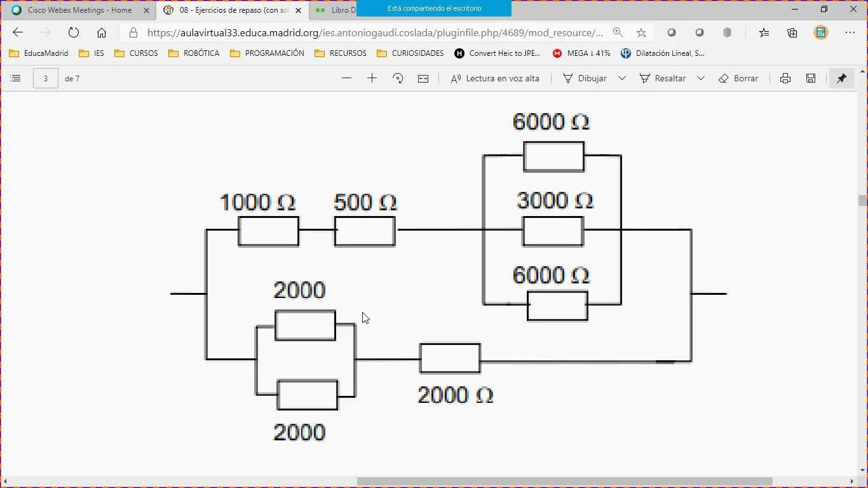The width and height of the screenshot is (868, 488).
Task: Open the RECURSOS bookmarks folder
Action: click(x=341, y=53)
